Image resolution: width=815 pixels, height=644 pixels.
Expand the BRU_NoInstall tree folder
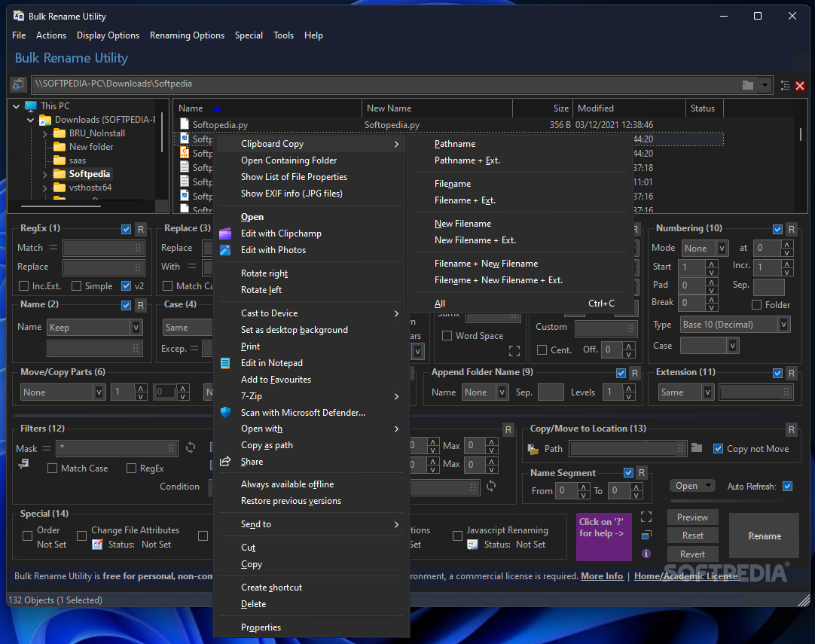tap(44, 133)
